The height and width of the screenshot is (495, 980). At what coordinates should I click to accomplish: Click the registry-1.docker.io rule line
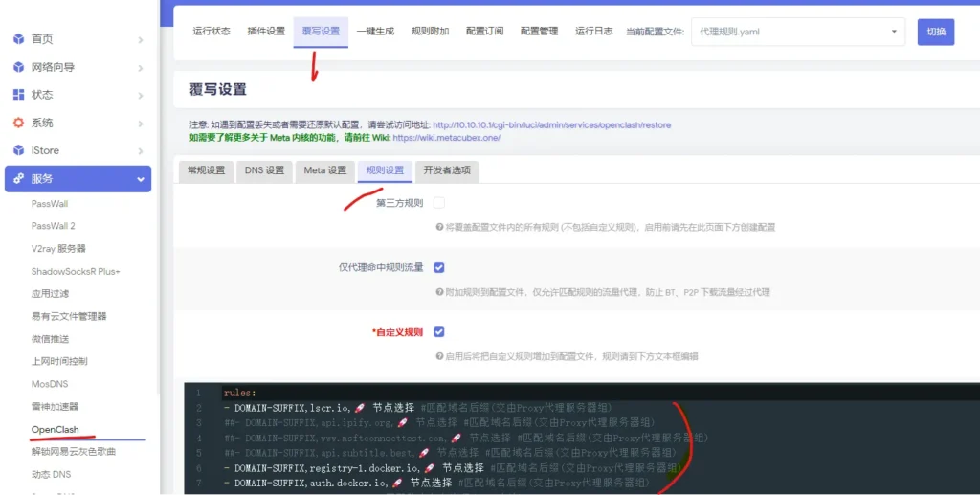(x=453, y=467)
